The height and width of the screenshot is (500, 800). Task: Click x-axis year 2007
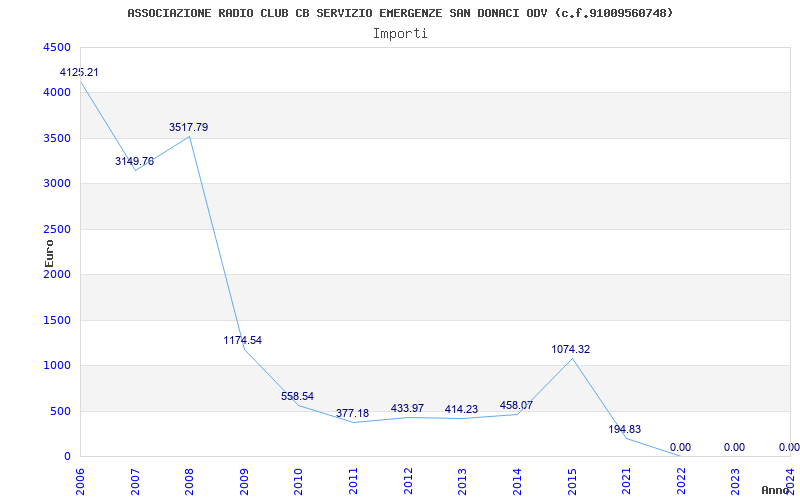[x=135, y=481]
